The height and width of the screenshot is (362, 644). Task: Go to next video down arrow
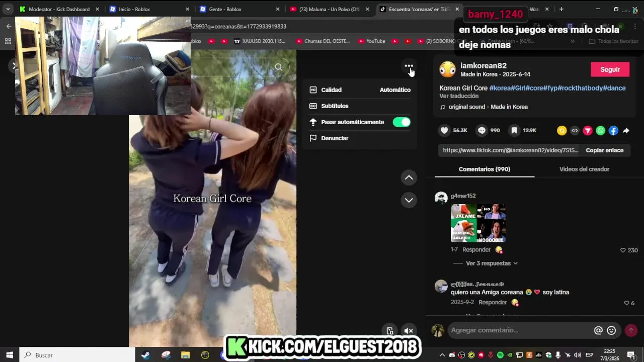[409, 200]
